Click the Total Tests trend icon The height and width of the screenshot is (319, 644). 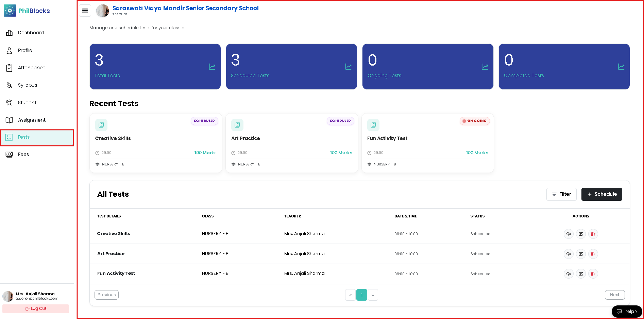212,67
